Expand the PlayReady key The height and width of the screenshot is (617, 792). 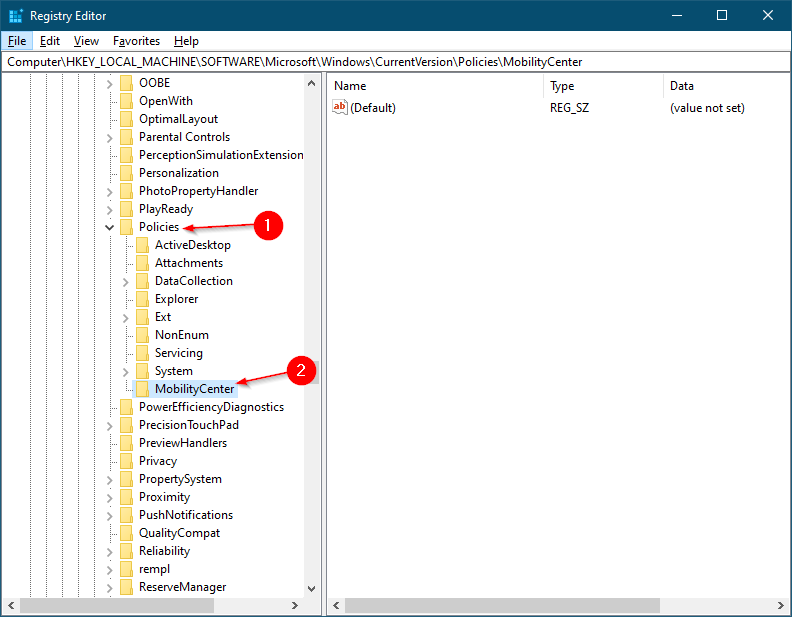pos(110,210)
